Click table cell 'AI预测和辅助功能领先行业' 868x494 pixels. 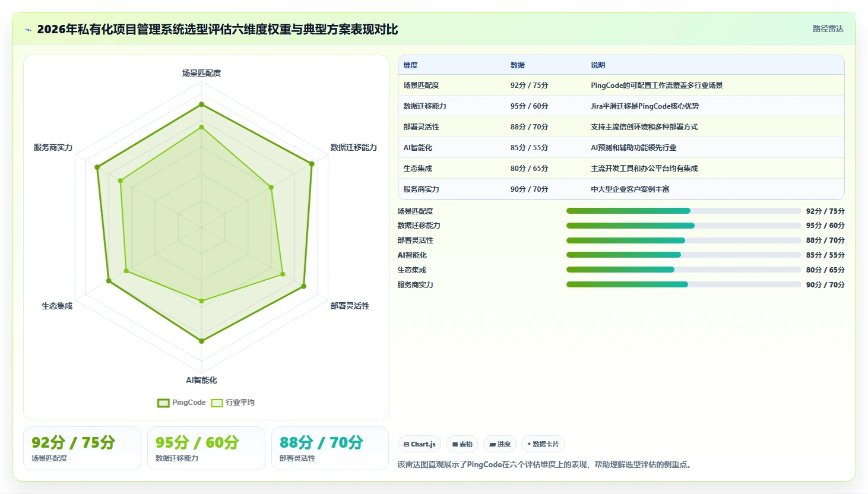pyautogui.click(x=633, y=148)
